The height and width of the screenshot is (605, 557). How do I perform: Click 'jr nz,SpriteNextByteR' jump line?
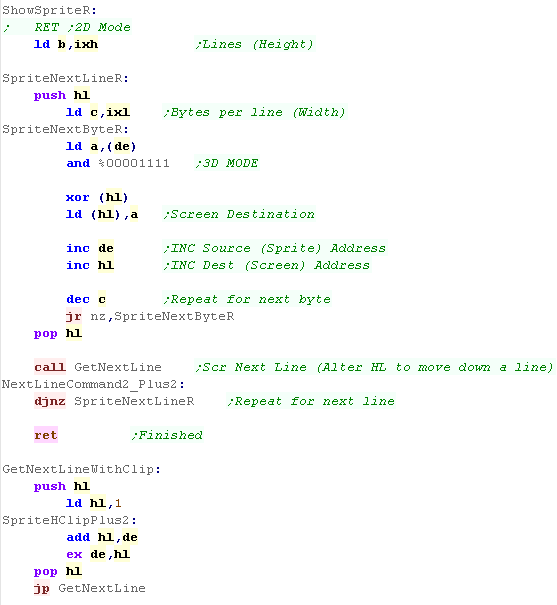(x=150, y=316)
